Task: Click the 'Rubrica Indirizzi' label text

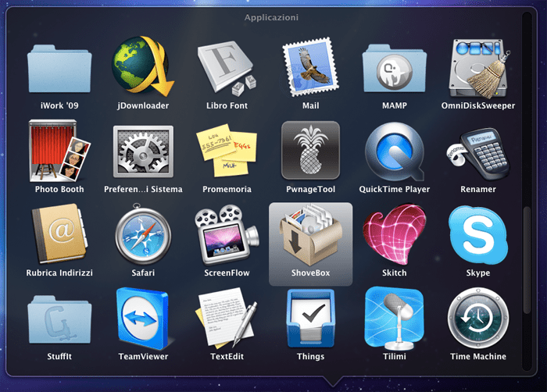Action: (59, 273)
